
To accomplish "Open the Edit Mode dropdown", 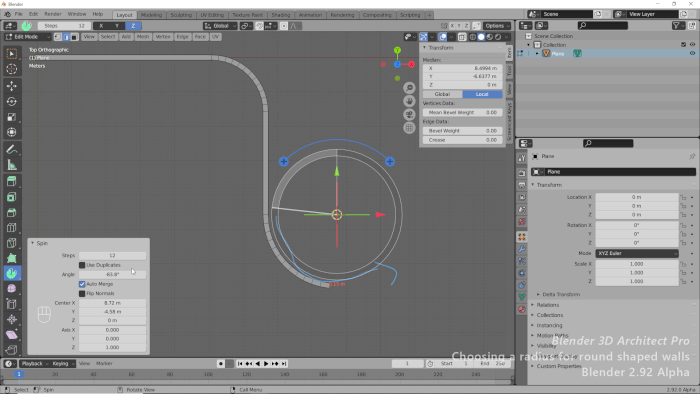I will coord(28,37).
